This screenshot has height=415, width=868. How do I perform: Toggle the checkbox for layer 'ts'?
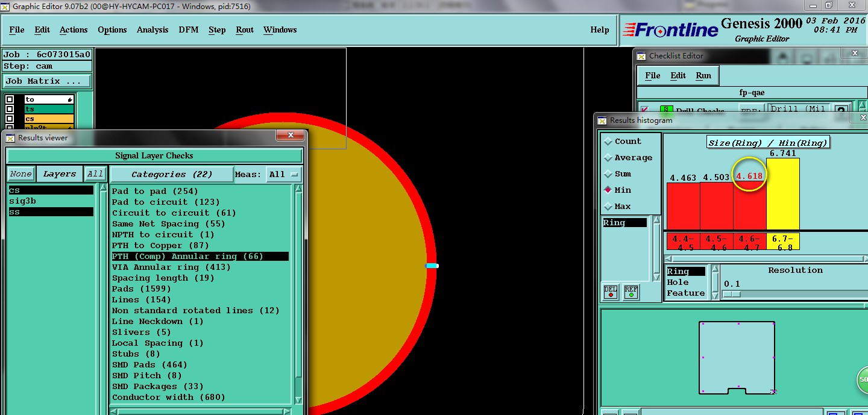click(10, 109)
